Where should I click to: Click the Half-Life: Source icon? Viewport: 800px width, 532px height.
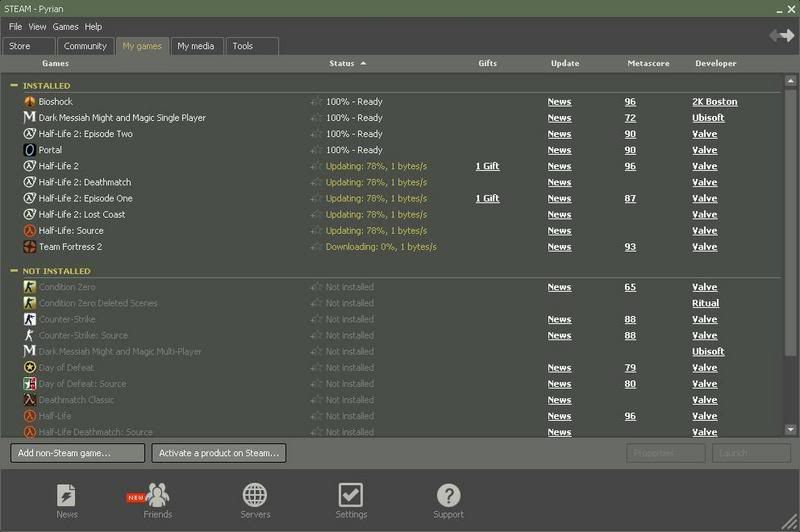(30, 231)
